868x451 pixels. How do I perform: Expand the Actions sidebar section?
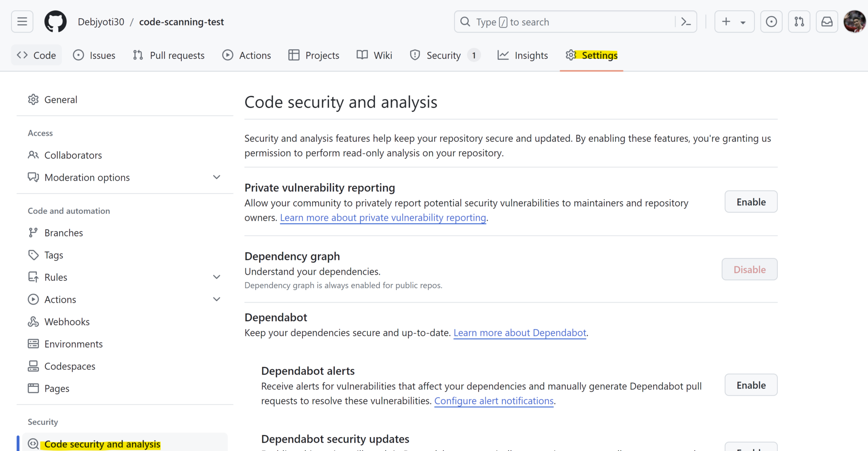coord(217,300)
